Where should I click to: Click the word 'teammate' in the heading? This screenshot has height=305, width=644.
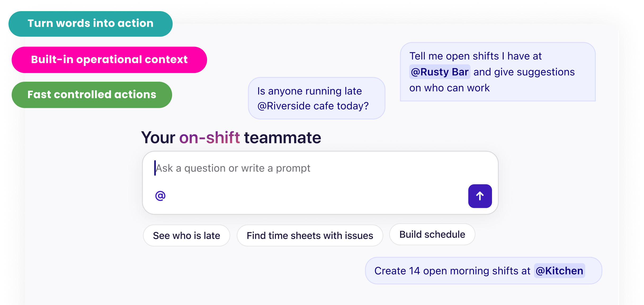point(282,138)
